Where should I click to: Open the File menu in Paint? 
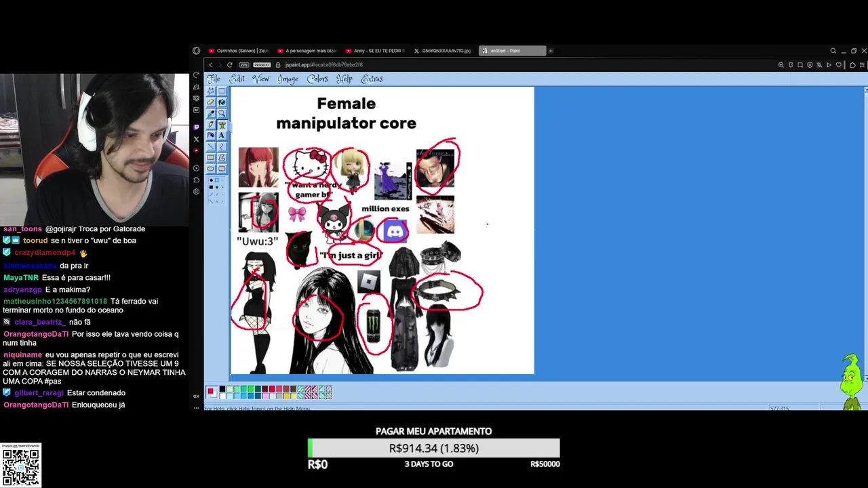[214, 79]
